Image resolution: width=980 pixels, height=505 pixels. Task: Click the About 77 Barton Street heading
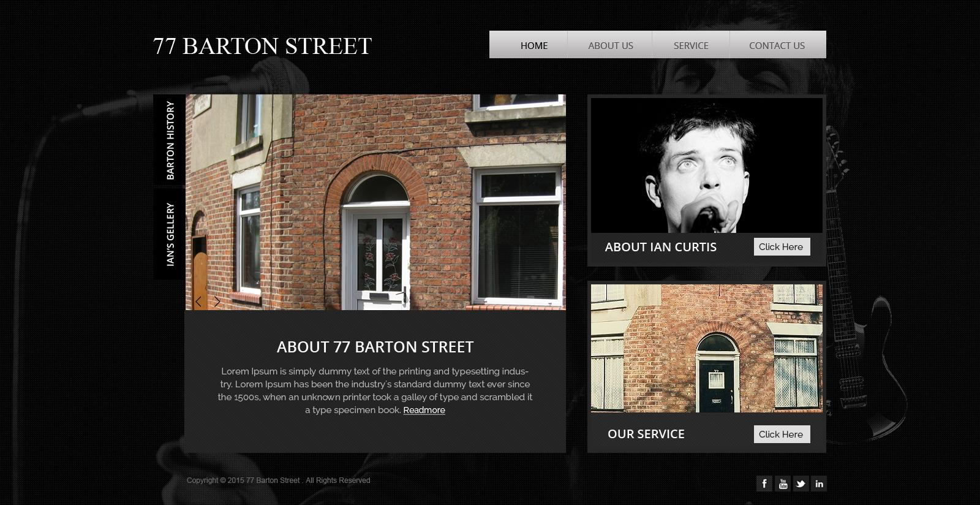[375, 347]
